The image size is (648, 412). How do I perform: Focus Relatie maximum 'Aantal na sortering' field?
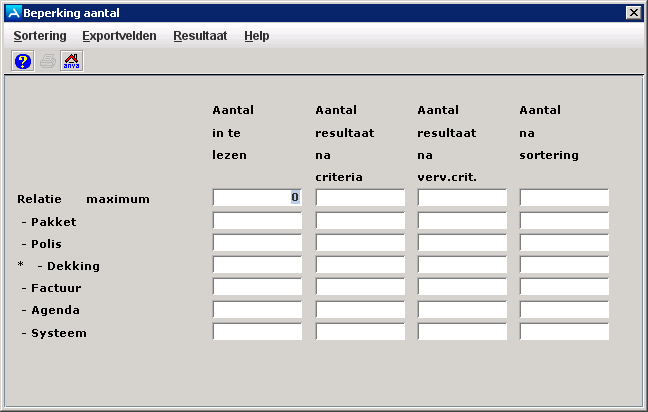coord(564,198)
